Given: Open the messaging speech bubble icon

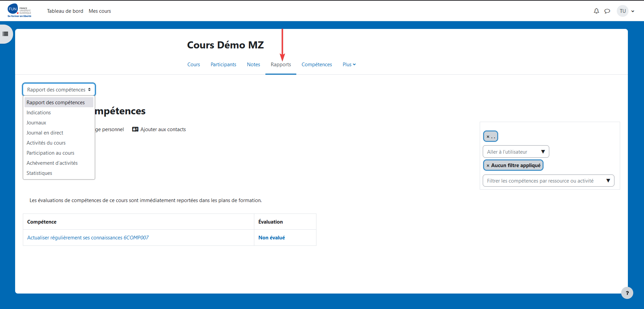Looking at the screenshot, I should [x=607, y=11].
